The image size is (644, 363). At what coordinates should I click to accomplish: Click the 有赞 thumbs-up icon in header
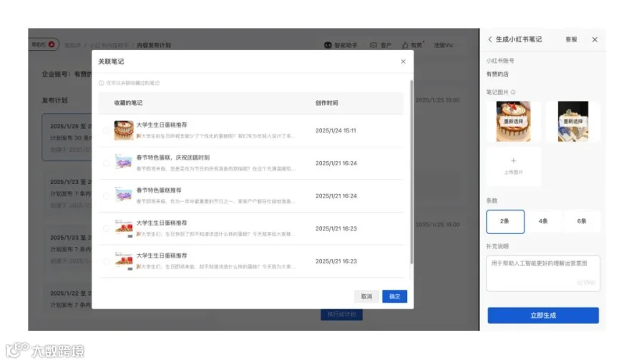[x=405, y=45]
